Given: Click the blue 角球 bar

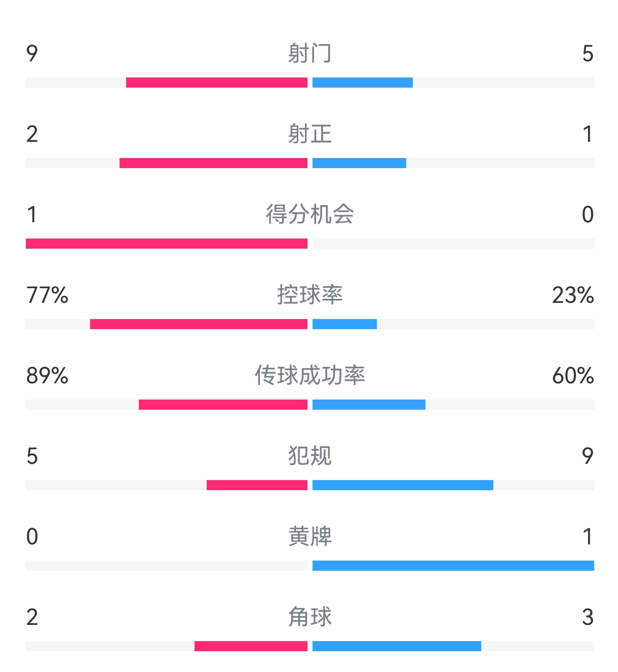Looking at the screenshot, I should tap(397, 646).
